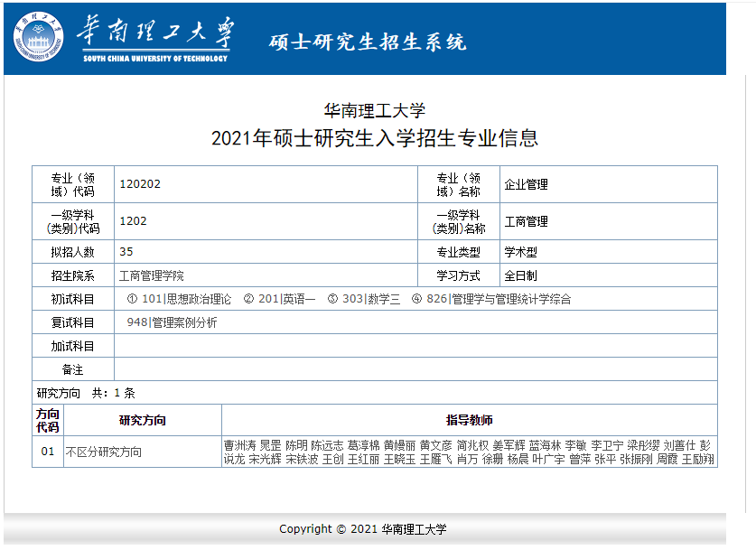Viewport: 756px width, 550px height.
Task: Click the 硕士研究生招生系统 header text
Action: coord(368,42)
